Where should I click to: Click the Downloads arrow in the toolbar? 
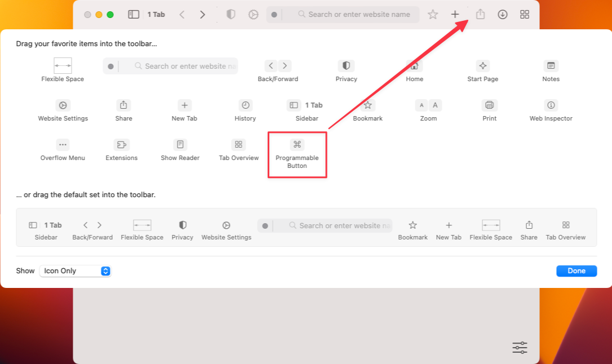502,14
